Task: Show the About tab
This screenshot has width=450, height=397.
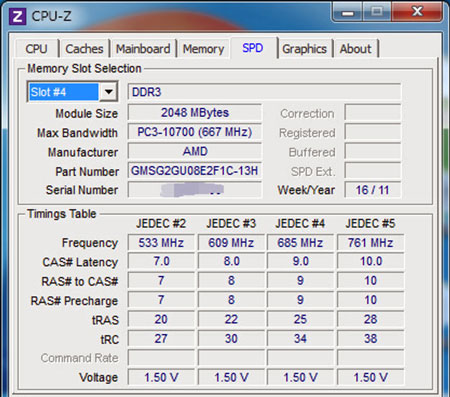Action: point(355,49)
